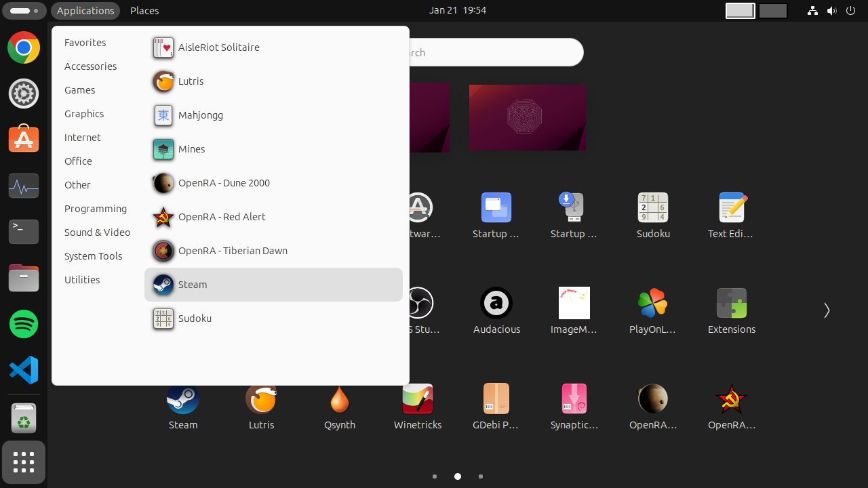Open Steam icon in the app grid
The image size is (868, 488).
click(183, 407)
